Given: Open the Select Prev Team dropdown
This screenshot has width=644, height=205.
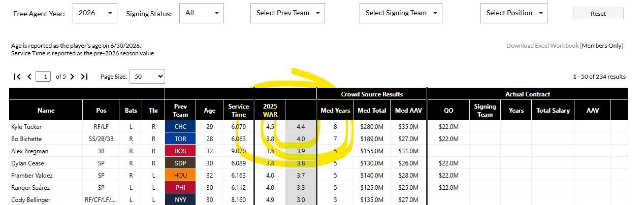Looking at the screenshot, I should click(x=287, y=13).
